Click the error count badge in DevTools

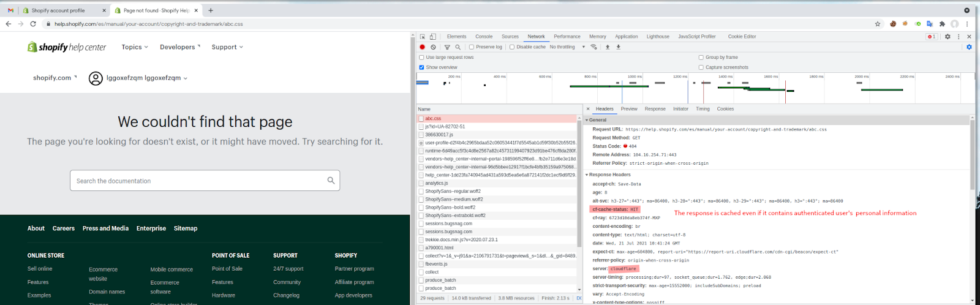coord(931,37)
